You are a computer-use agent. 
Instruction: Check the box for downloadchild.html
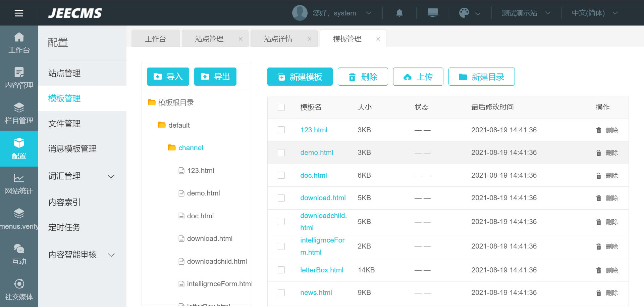click(281, 222)
